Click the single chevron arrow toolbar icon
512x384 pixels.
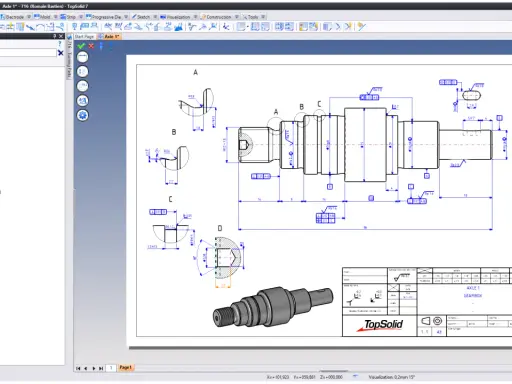click(x=338, y=27)
